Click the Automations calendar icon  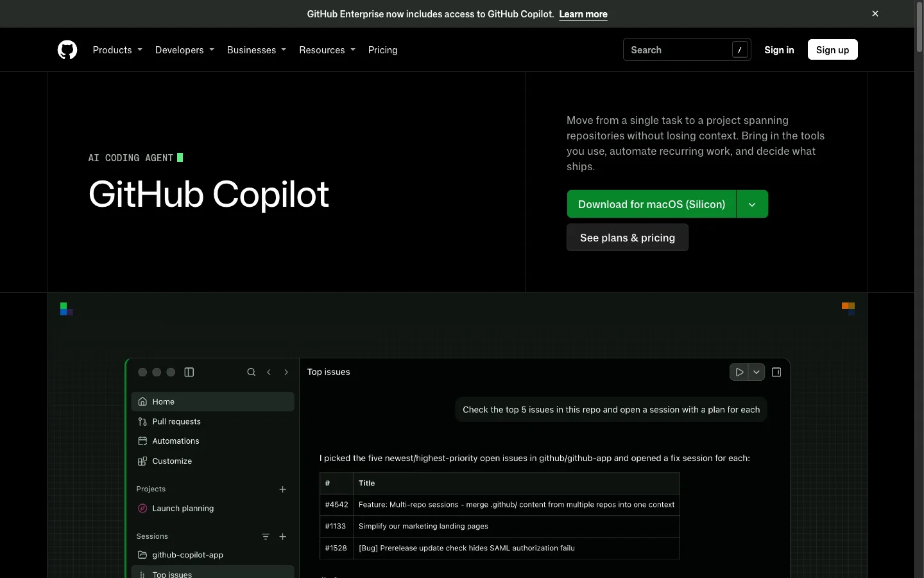(x=142, y=441)
